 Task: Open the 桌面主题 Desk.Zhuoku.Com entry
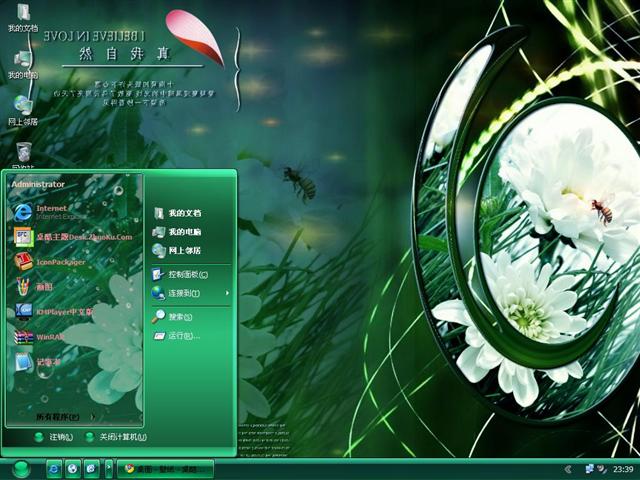coord(73,237)
